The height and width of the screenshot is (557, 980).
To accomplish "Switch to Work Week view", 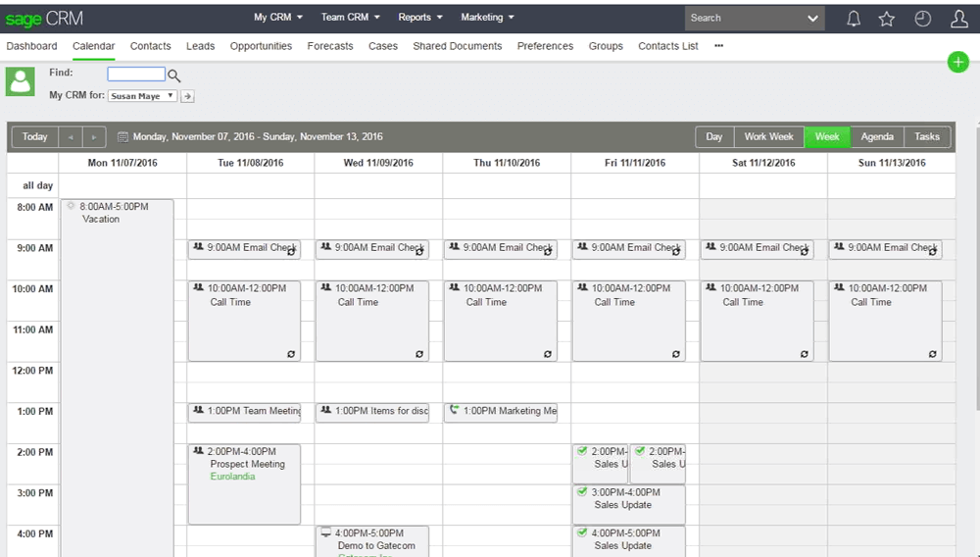I will 768,137.
